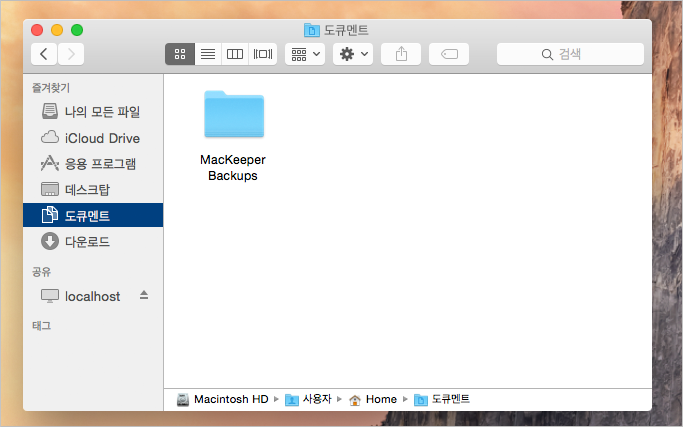Click Home in the path bar
Image resolution: width=683 pixels, height=427 pixels.
[x=373, y=399]
